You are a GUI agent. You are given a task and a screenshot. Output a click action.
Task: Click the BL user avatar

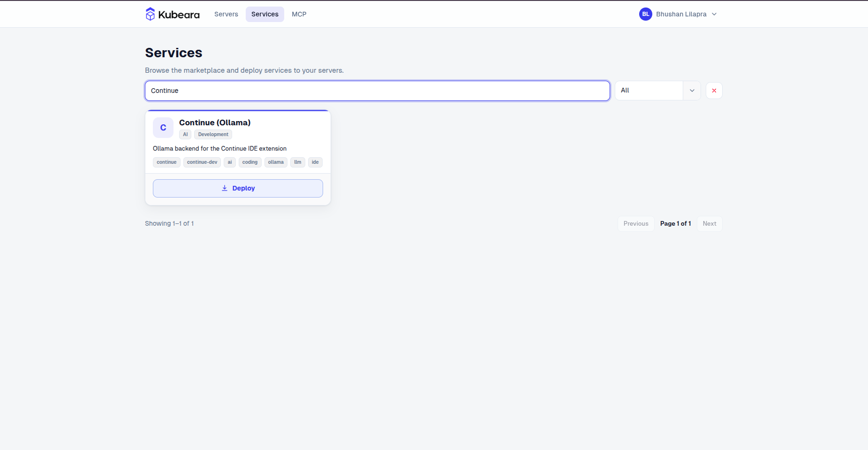(x=645, y=14)
